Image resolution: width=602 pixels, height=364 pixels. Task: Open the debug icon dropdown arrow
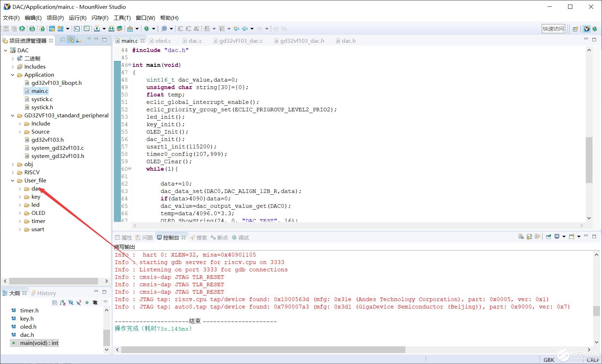(x=154, y=29)
